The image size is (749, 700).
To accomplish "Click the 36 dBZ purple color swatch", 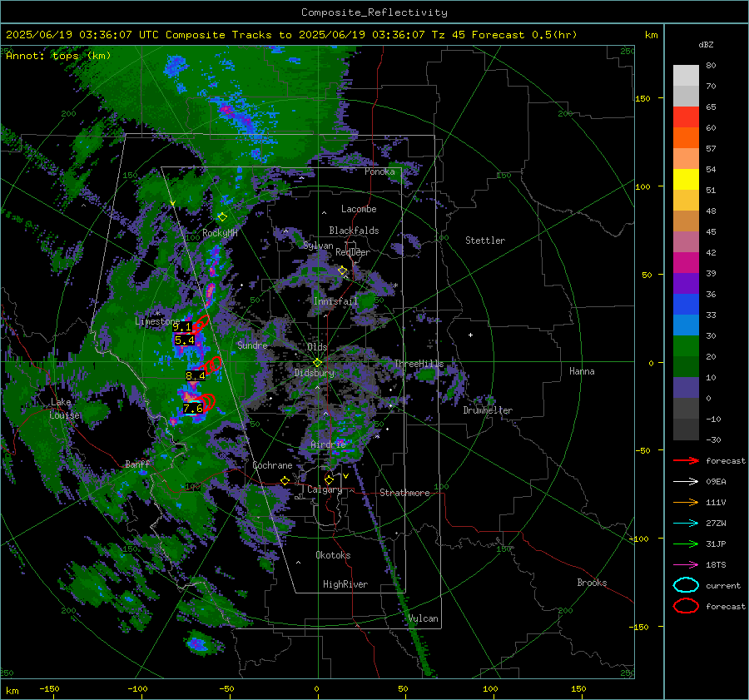I will point(686,283).
